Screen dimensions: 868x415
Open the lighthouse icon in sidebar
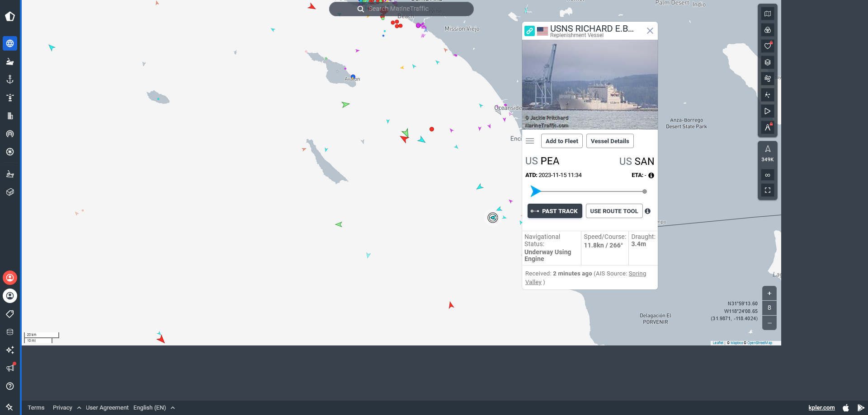point(10,98)
